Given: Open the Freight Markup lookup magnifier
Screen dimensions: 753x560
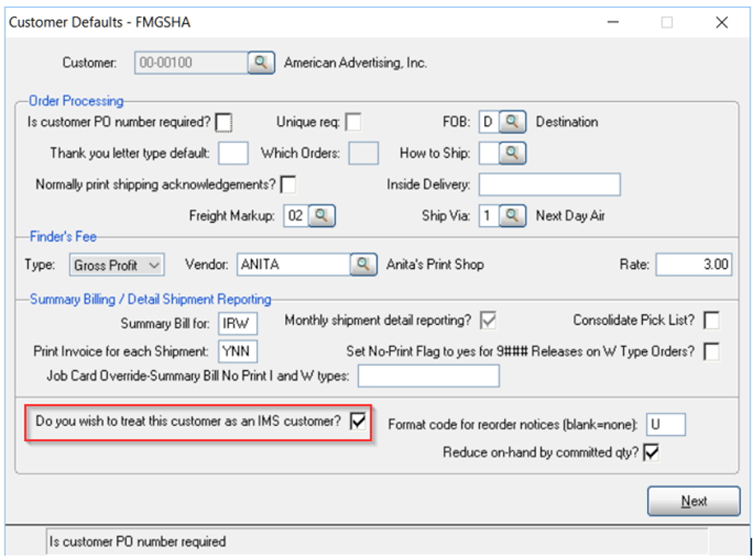Looking at the screenshot, I should pos(321,216).
